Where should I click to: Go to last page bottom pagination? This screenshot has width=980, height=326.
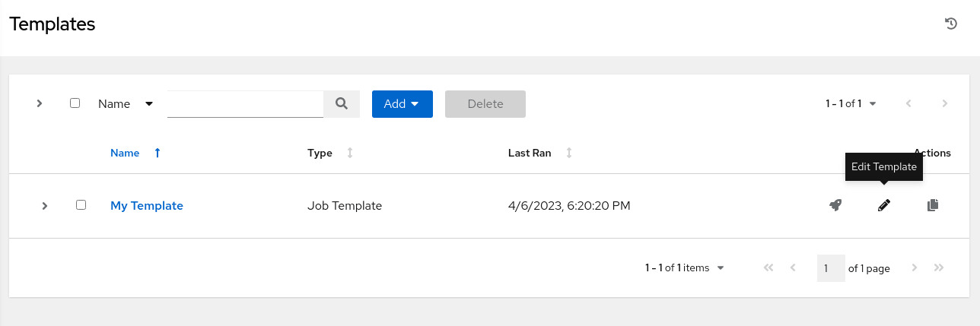[x=939, y=267]
